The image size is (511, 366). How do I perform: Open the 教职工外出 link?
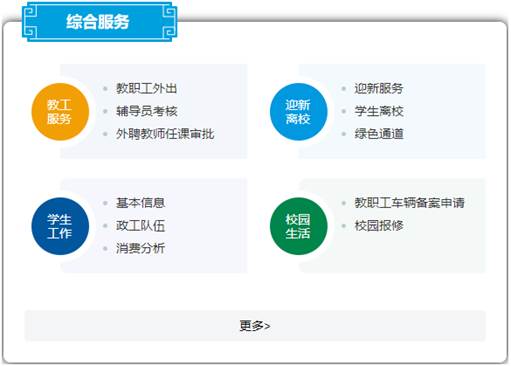pos(146,88)
